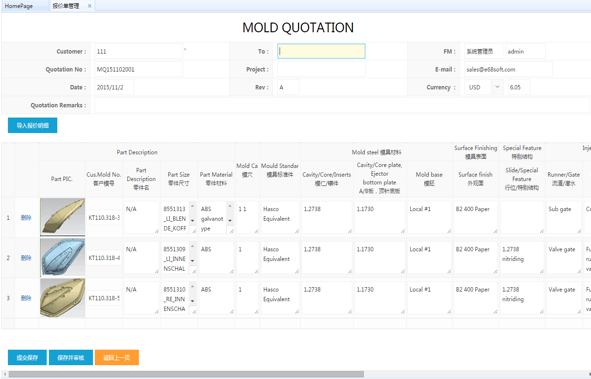Click the delete link in row 1
The width and height of the screenshot is (591, 379).
(x=26, y=218)
